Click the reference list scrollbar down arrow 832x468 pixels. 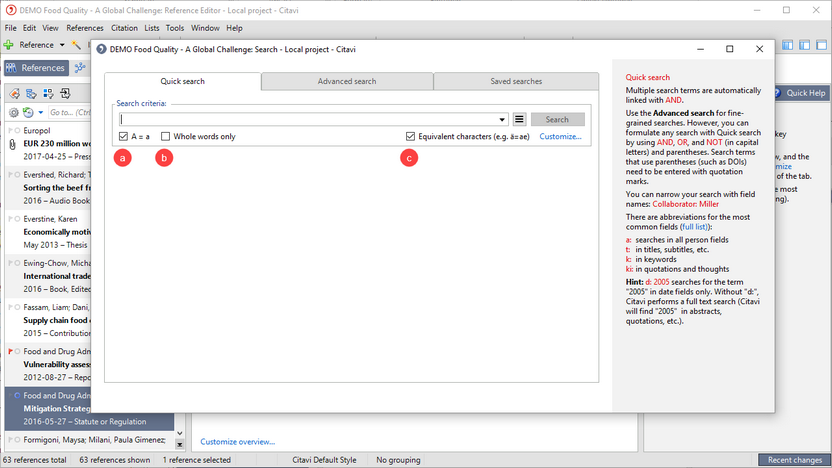pos(179,434)
